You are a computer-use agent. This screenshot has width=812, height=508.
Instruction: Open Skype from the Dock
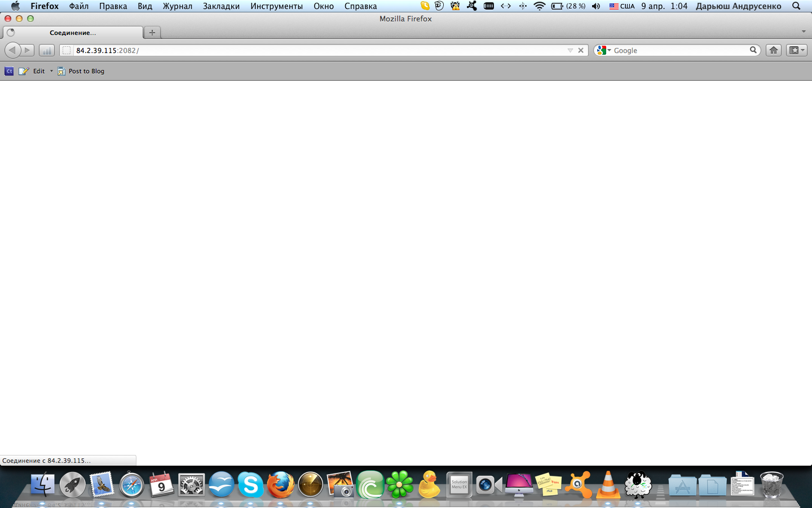250,484
